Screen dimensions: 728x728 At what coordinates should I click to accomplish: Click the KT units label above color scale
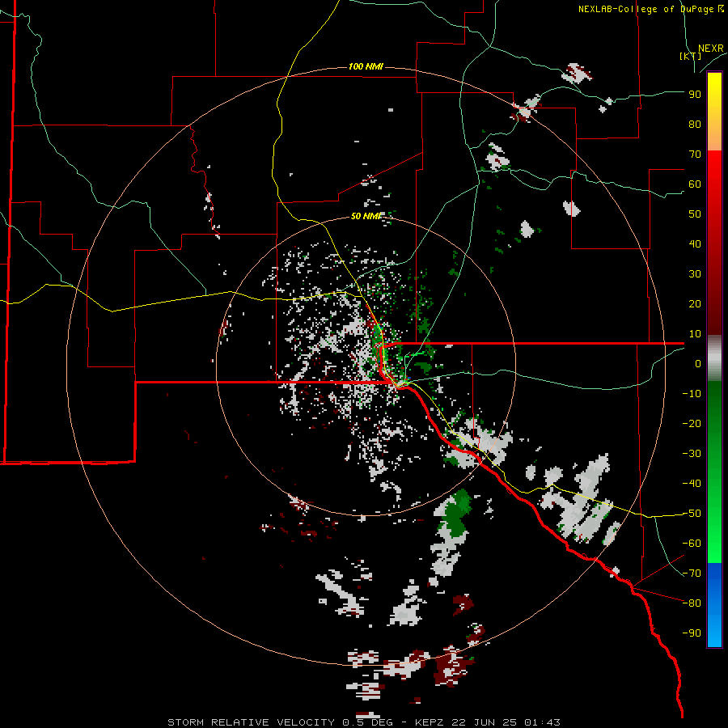point(691,56)
